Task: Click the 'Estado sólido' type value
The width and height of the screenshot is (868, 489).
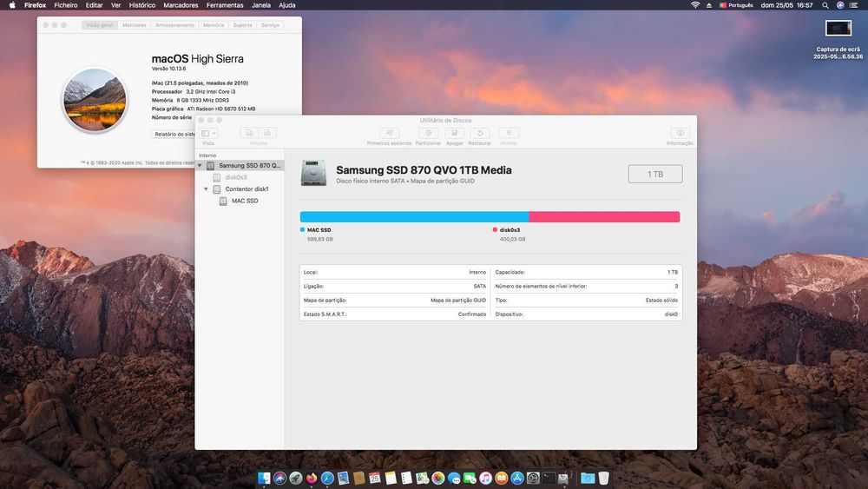Action: 661,301
